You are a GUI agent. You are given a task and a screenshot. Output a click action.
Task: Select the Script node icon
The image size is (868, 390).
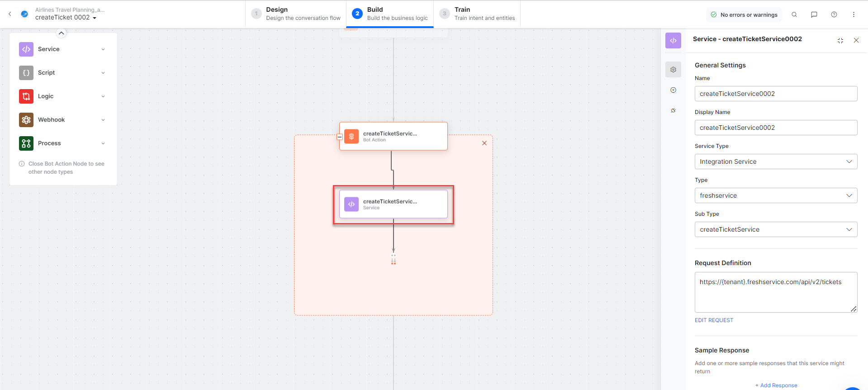26,73
